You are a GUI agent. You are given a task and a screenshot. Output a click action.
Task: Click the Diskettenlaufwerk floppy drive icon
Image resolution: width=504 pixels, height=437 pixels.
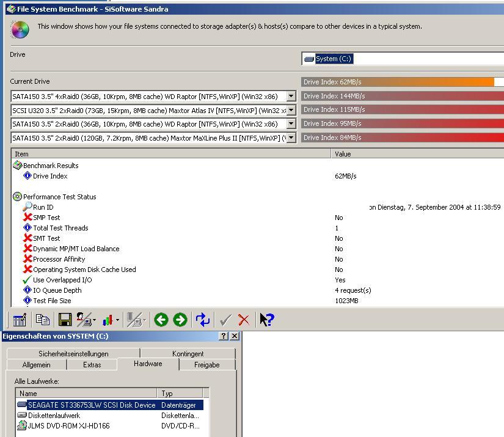click(x=22, y=415)
